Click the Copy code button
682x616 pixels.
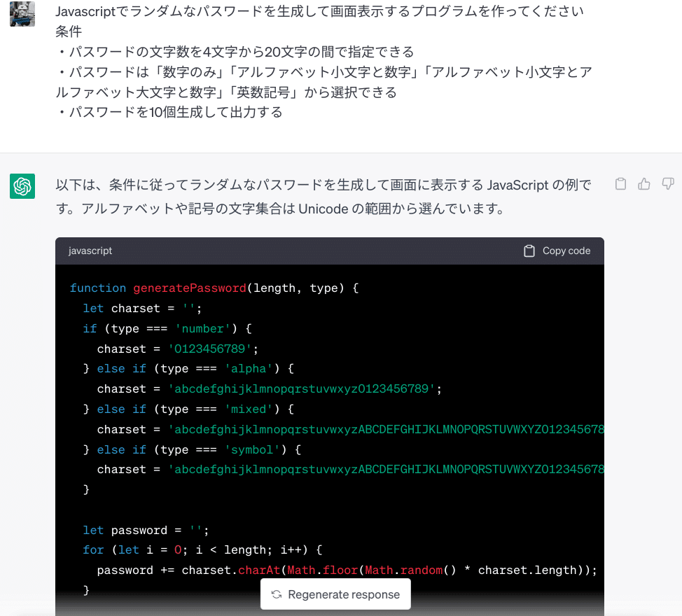(x=557, y=251)
